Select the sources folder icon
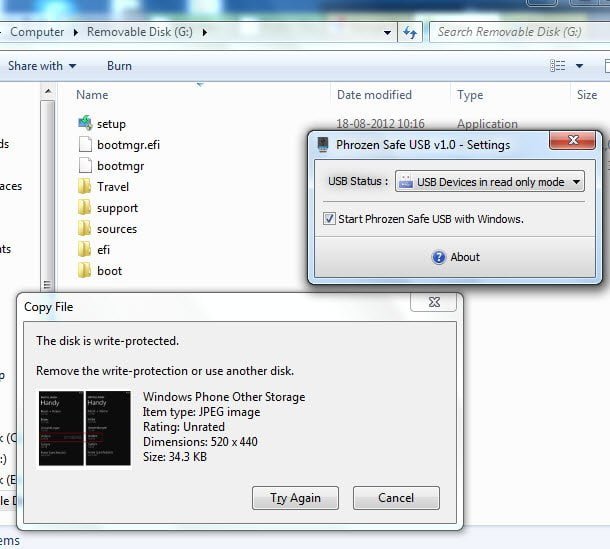This screenshot has width=610, height=549. pyautogui.click(x=84, y=228)
